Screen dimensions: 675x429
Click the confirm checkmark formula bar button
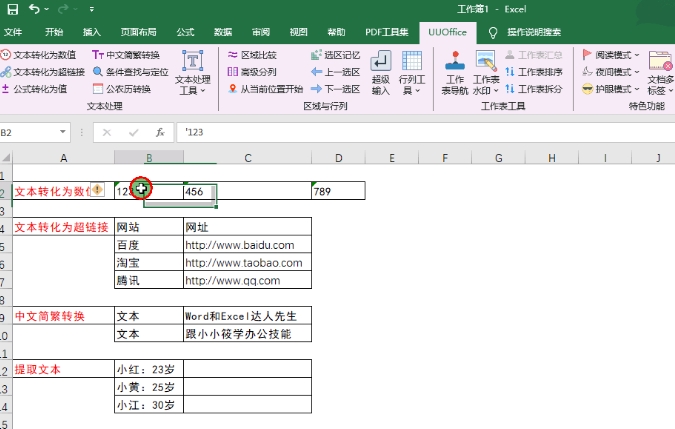(133, 133)
